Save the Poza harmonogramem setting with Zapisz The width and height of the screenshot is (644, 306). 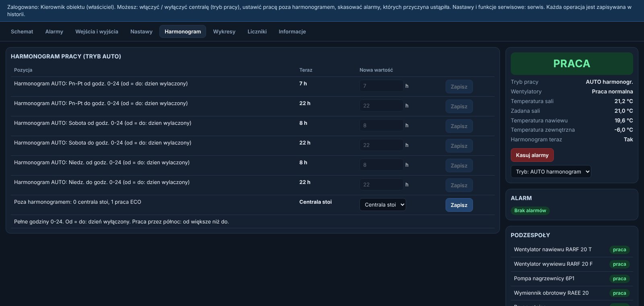459,205
